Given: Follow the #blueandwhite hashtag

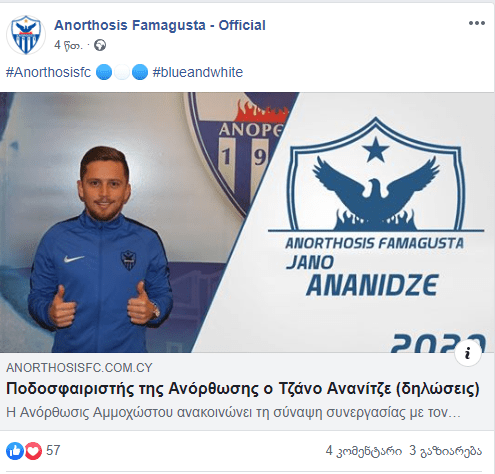Looking at the screenshot, I should 198,72.
